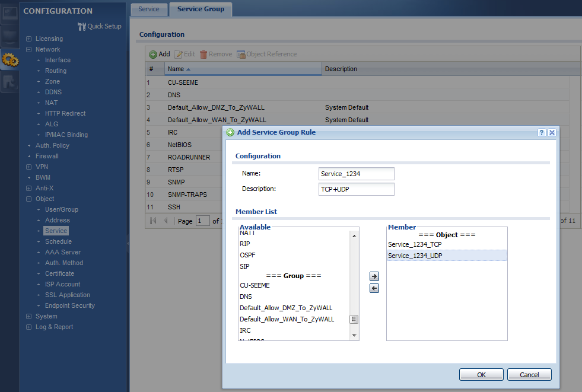Click OK to save service group
This screenshot has height=392, width=582.
click(481, 375)
